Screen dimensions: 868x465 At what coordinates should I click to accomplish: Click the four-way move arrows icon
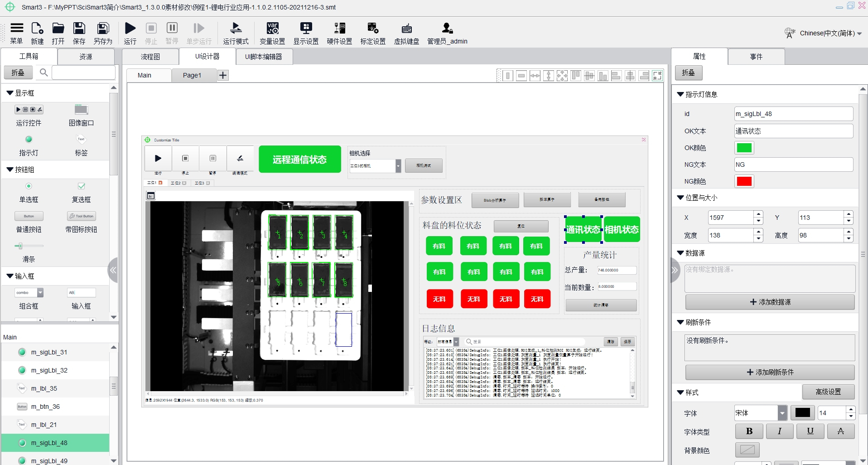tap(562, 76)
